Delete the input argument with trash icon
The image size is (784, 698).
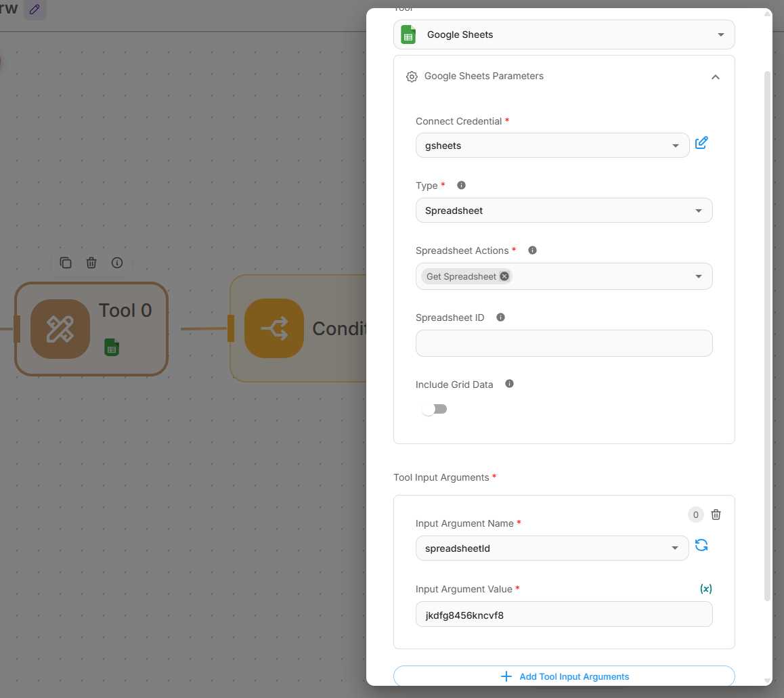(716, 515)
